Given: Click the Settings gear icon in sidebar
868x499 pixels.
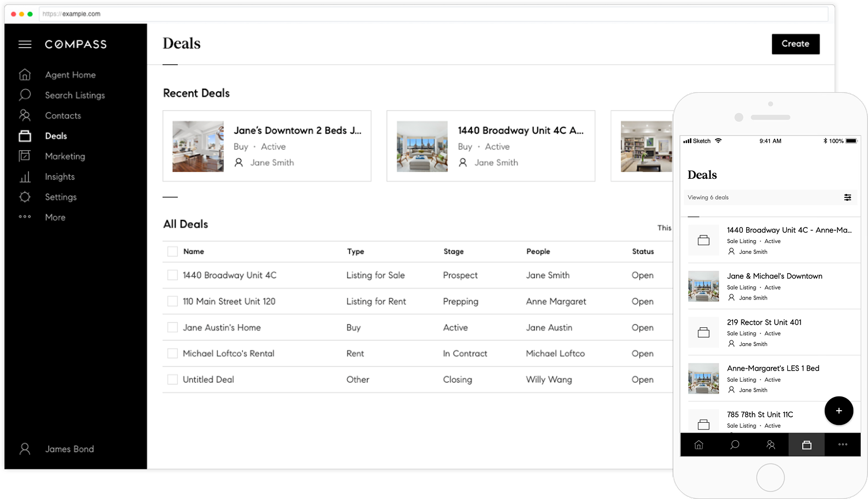Looking at the screenshot, I should click(x=25, y=197).
